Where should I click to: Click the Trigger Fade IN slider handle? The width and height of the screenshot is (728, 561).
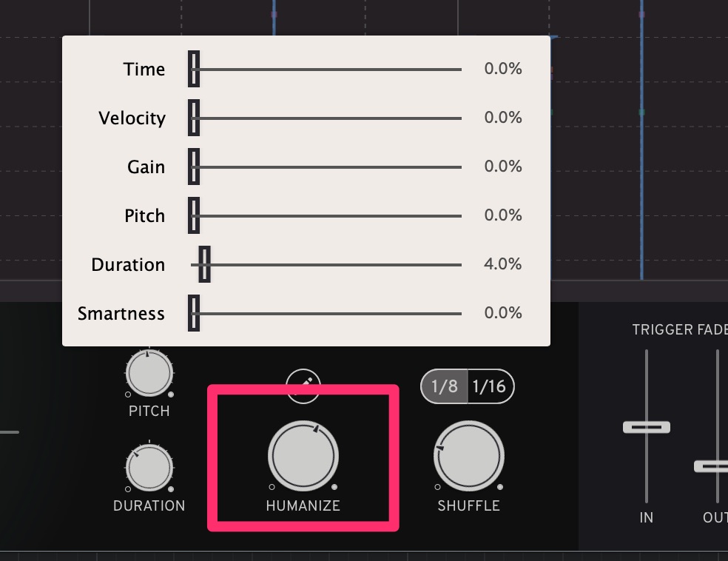pyautogui.click(x=647, y=427)
